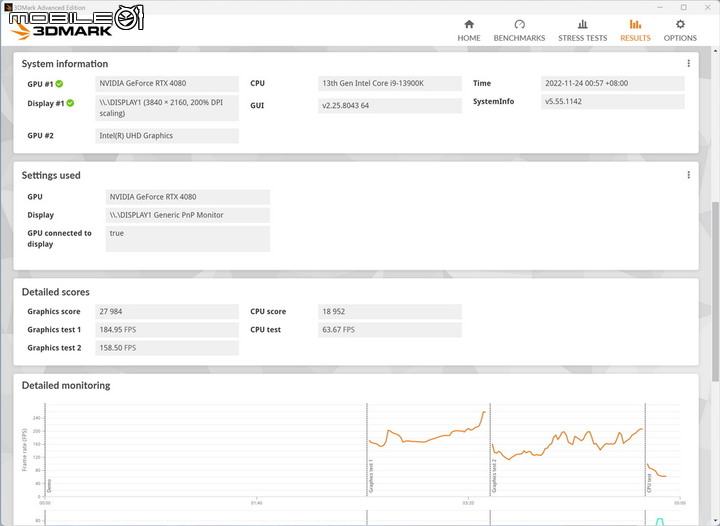Select Graphics test 2 value 158.50 FPS
The width and height of the screenshot is (720, 526).
pyautogui.click(x=167, y=348)
